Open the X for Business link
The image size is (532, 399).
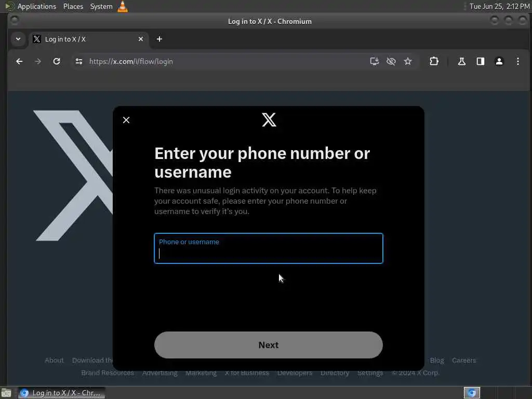[247, 373]
